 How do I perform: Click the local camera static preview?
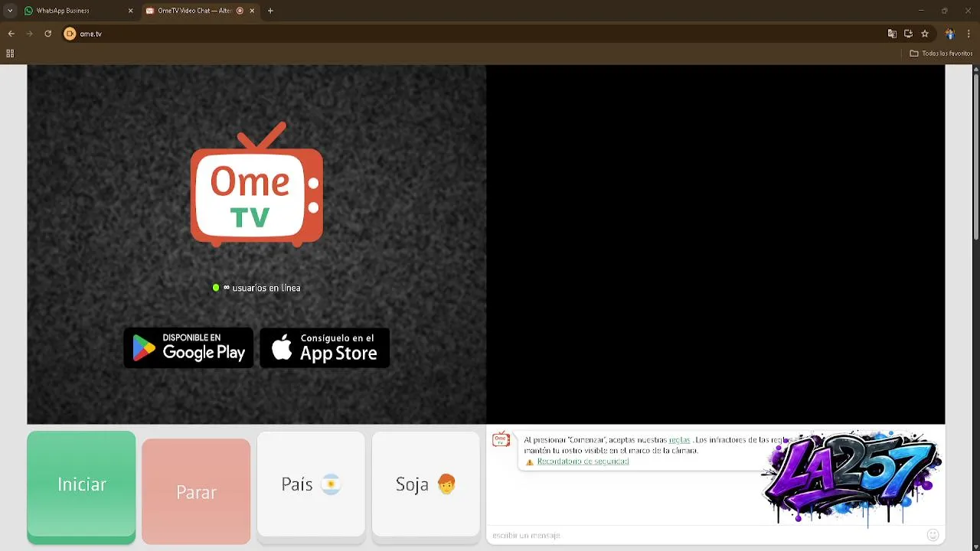[x=256, y=244]
